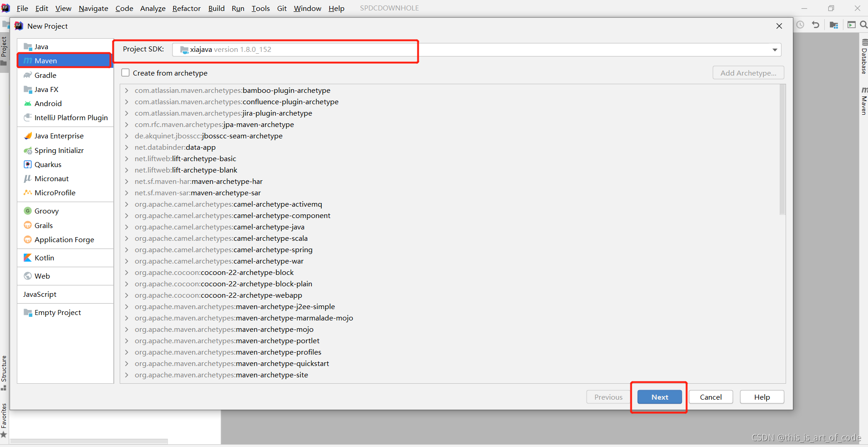Select the Empty Project type
868x447 pixels.
(x=65, y=312)
